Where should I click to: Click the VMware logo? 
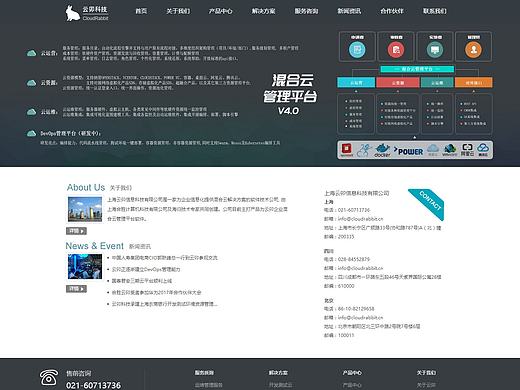point(450,150)
